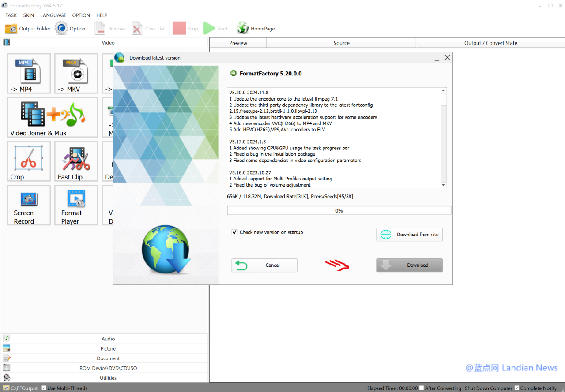Click the Audio section note icon
Viewport: 565px width, 392px height.
6,338
